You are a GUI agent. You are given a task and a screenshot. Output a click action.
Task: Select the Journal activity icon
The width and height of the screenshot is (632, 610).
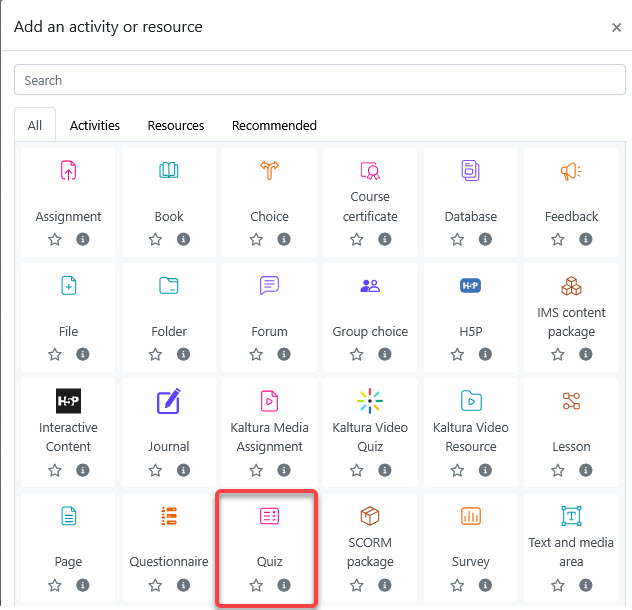click(169, 401)
